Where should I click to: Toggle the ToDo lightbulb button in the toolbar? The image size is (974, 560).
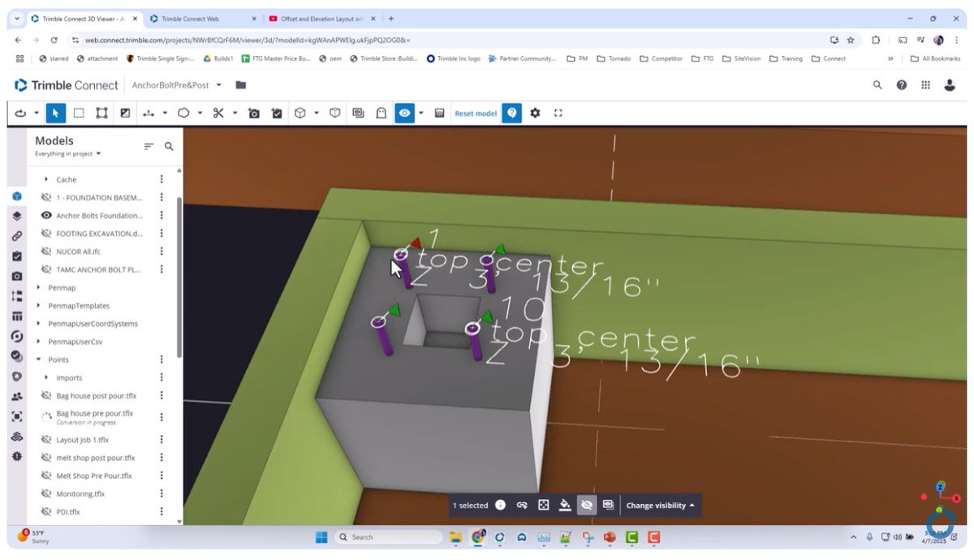[511, 113]
